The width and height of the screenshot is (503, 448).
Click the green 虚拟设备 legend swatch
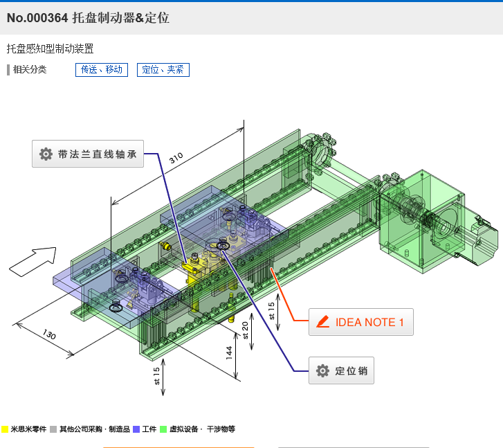click(x=163, y=429)
